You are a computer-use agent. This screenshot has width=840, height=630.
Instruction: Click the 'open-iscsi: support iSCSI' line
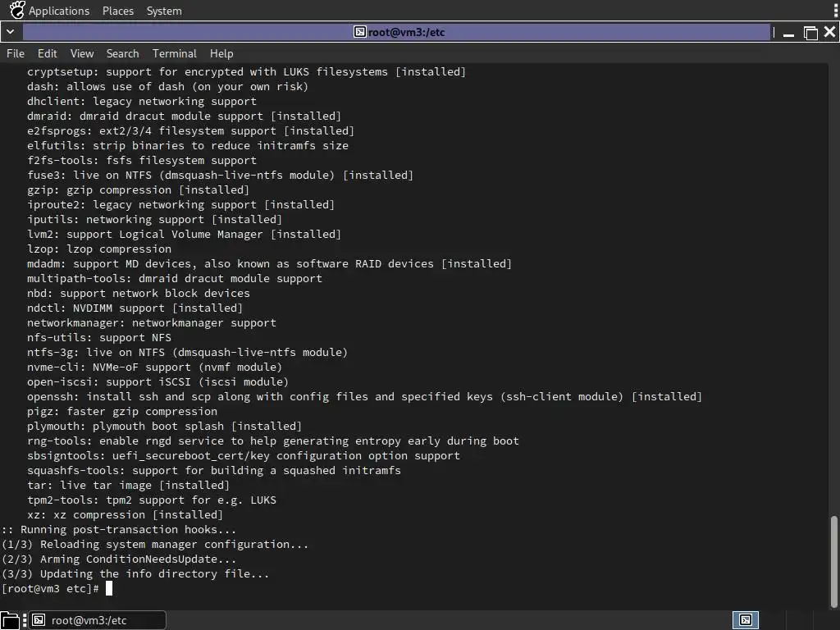pyautogui.click(x=158, y=382)
